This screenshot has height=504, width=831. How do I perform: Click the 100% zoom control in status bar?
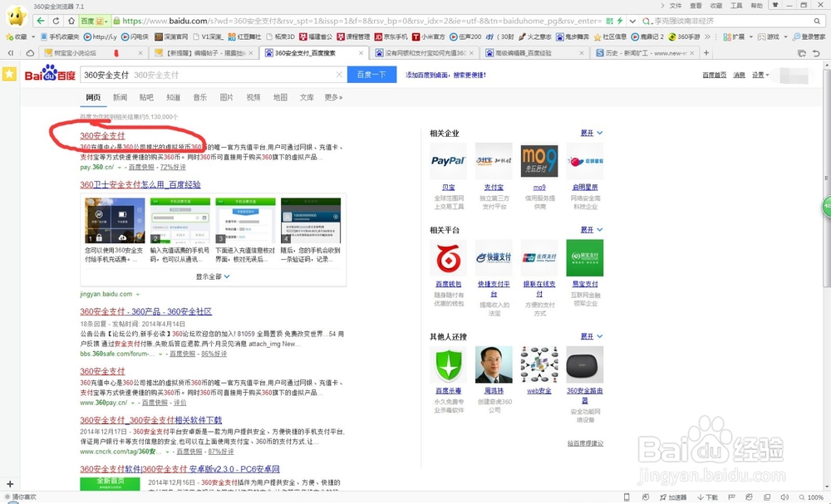point(811,497)
